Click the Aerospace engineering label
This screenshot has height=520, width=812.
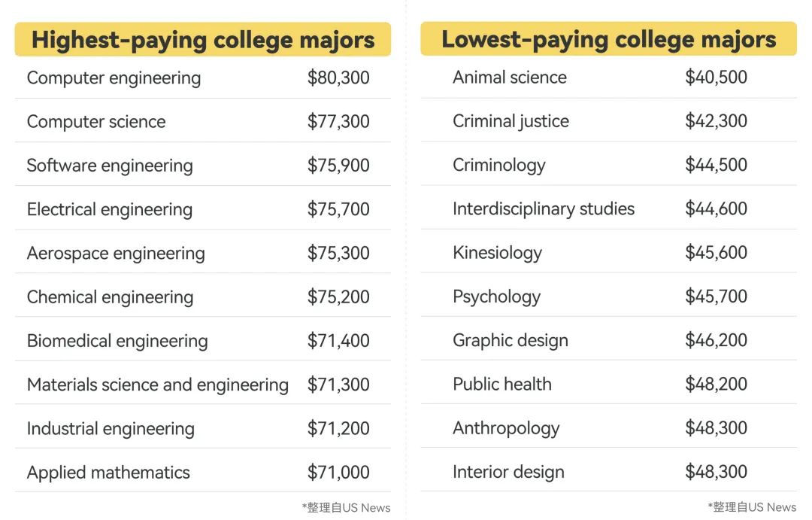[x=116, y=253]
